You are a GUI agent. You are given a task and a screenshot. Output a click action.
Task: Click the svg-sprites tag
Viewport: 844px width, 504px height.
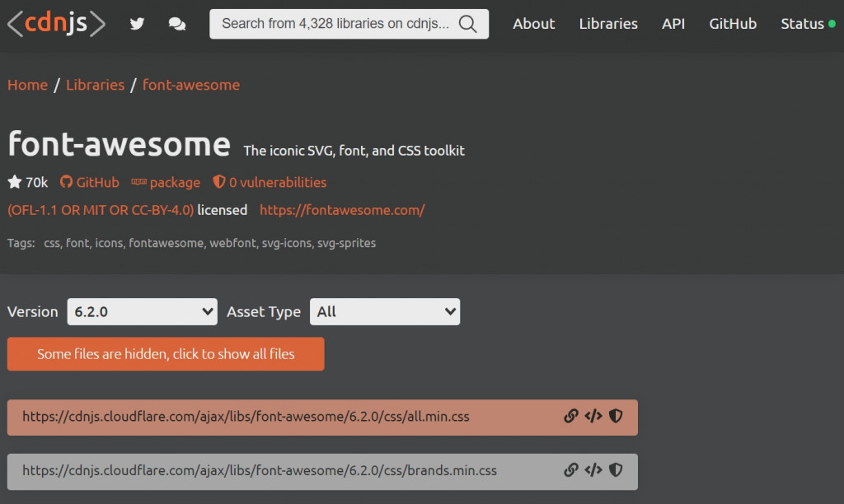[347, 243]
